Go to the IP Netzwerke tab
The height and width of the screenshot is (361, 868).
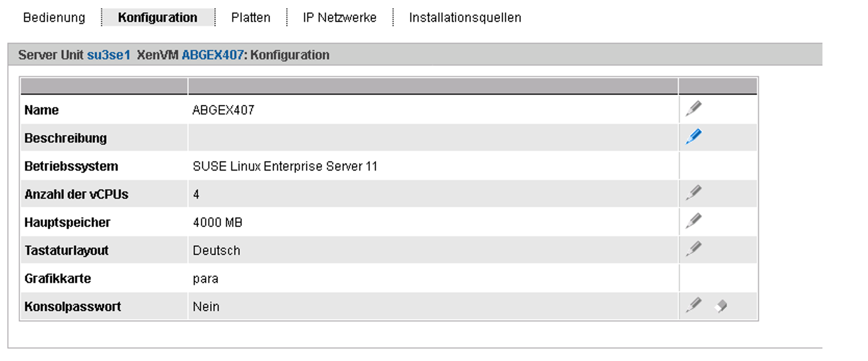click(340, 17)
